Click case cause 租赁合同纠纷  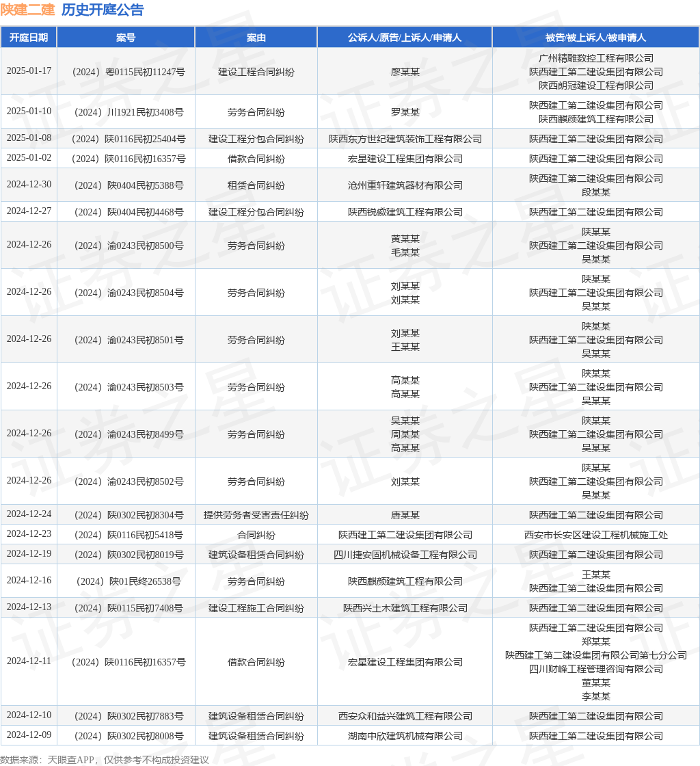[256, 185]
